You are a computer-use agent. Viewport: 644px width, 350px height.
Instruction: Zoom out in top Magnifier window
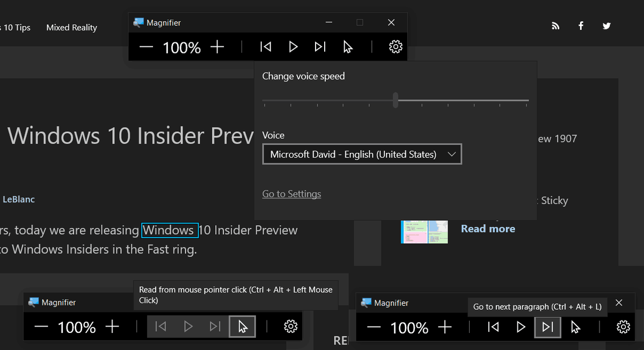pos(146,47)
